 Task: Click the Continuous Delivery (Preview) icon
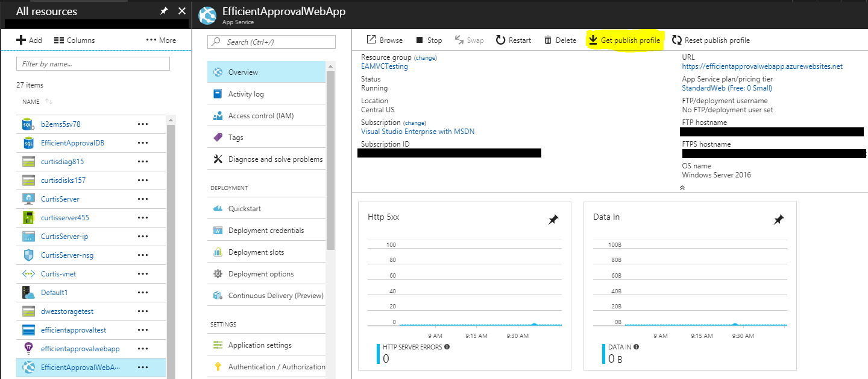218,296
